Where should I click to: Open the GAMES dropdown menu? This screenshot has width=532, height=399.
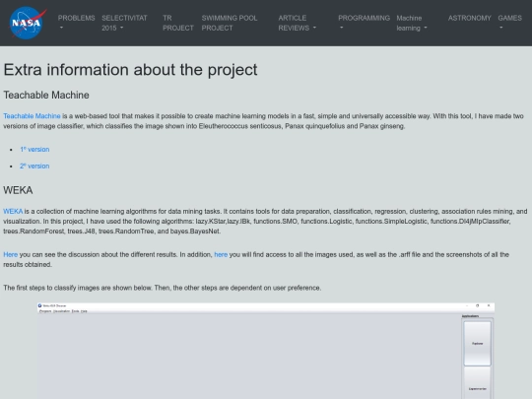(509, 23)
